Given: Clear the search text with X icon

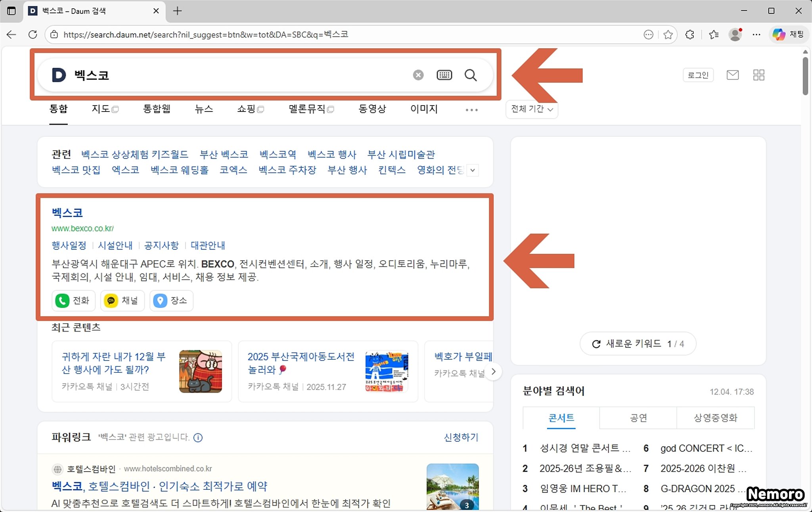Looking at the screenshot, I should point(418,75).
